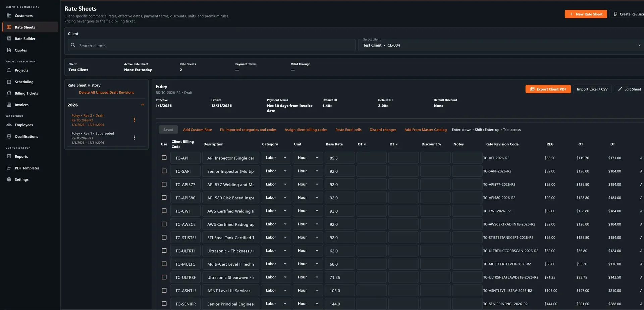
Task: Tick the Use checkbox for TC-STISTEI row
Action: [164, 238]
